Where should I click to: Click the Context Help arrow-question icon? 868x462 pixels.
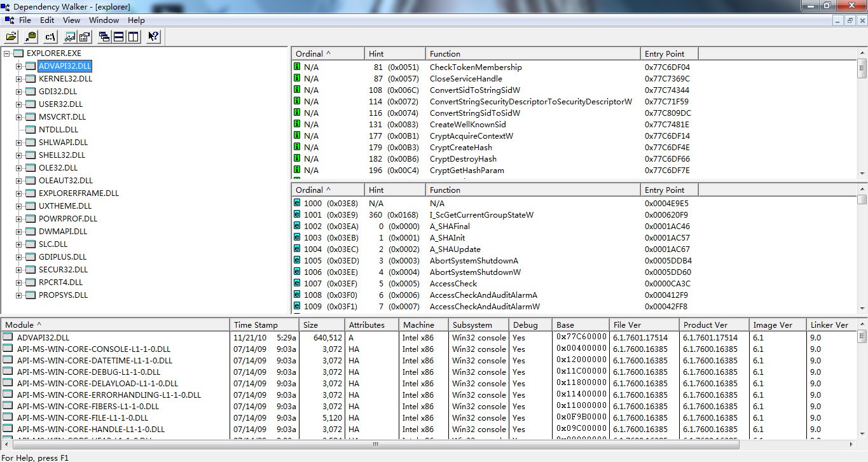point(153,36)
